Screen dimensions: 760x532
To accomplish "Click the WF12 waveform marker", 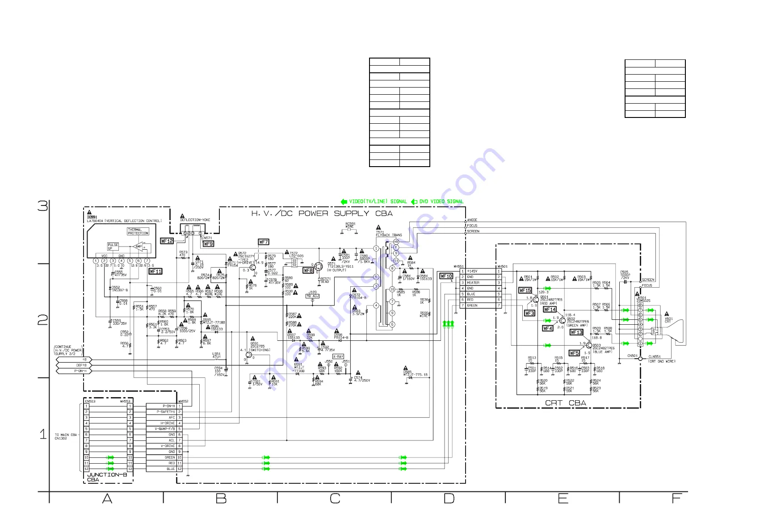I will click(167, 241).
